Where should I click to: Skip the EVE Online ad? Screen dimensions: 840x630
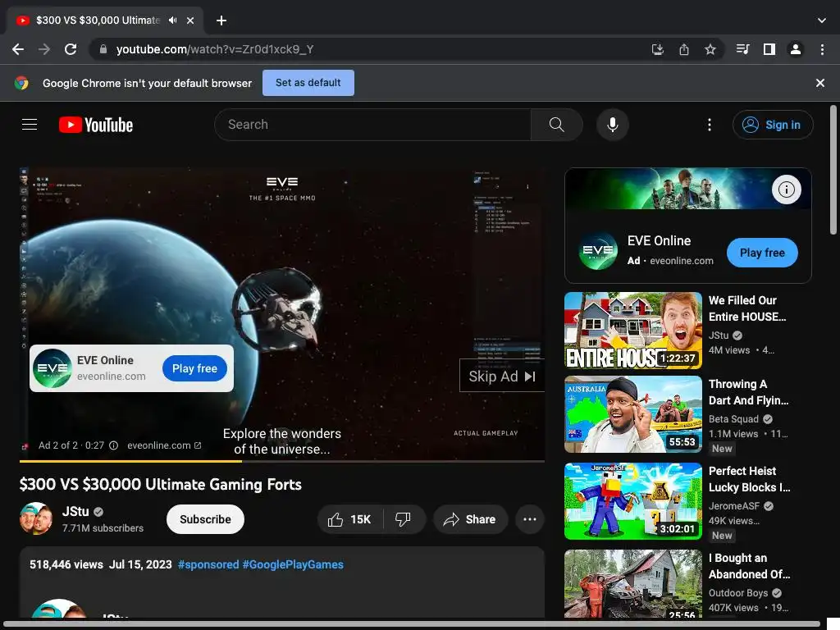[502, 377]
